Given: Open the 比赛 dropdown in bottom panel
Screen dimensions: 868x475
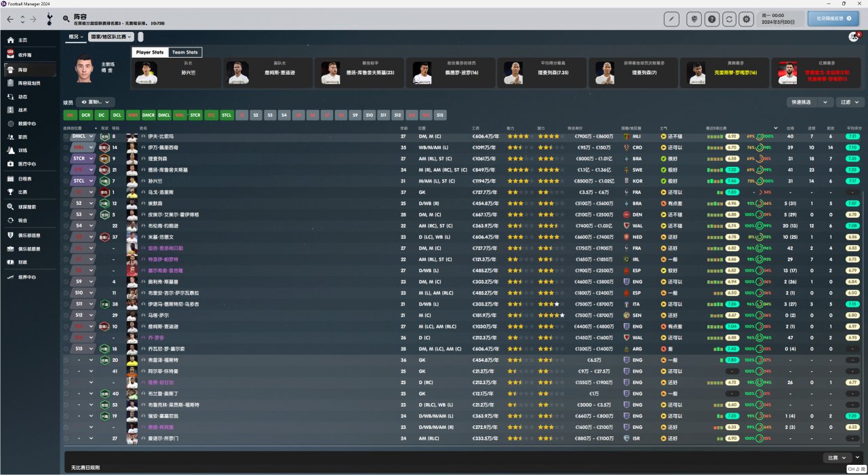Looking at the screenshot, I should 836,458.
